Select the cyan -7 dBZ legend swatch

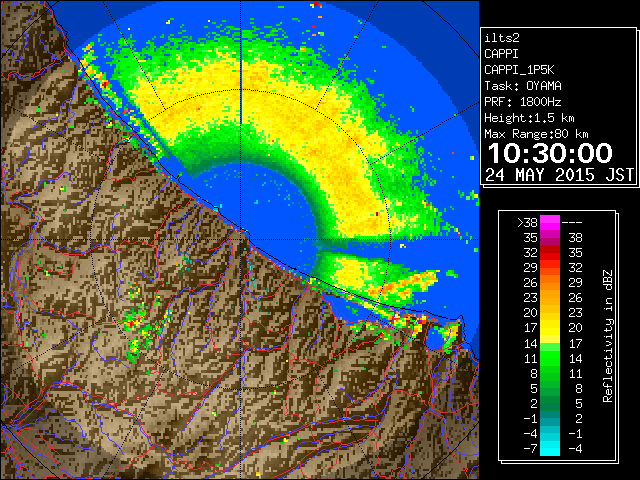tap(550, 448)
